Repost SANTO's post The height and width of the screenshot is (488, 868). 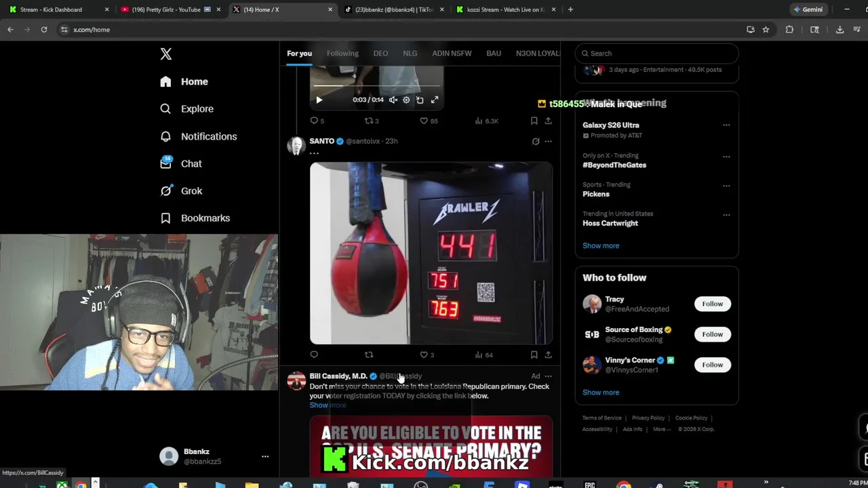(369, 354)
